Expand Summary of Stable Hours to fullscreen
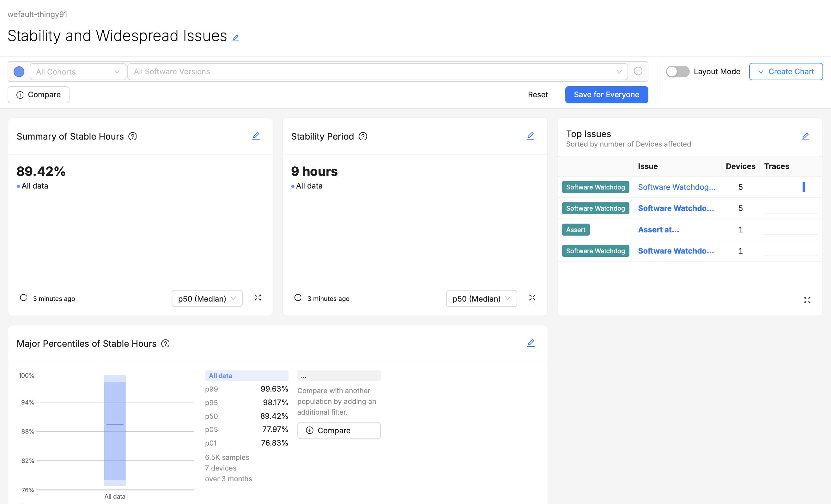Image resolution: width=831 pixels, height=504 pixels. [x=258, y=298]
